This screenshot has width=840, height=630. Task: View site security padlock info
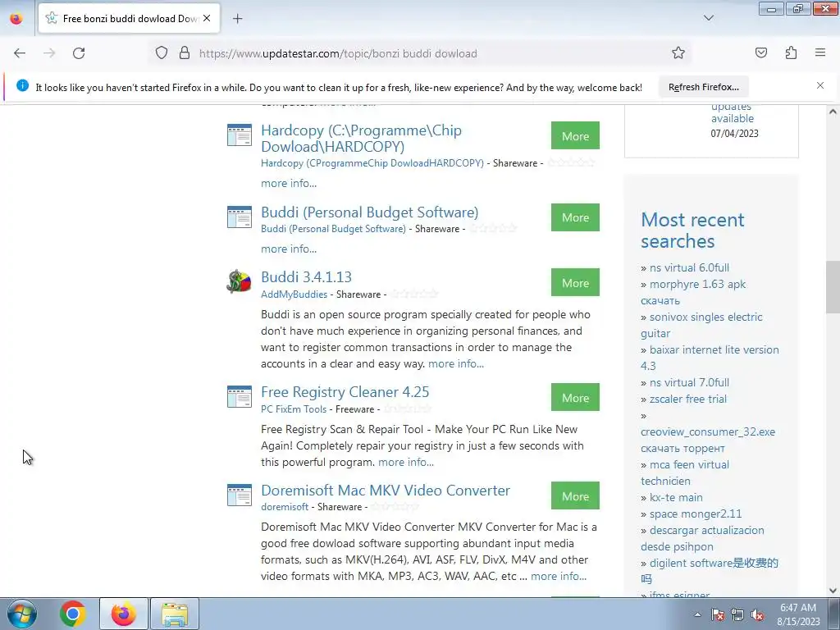click(185, 53)
